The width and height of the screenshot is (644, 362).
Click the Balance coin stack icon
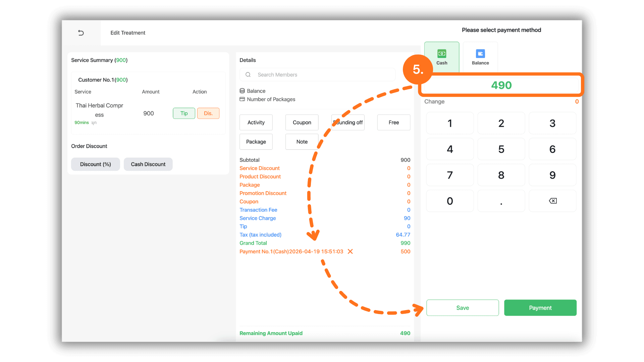click(242, 91)
